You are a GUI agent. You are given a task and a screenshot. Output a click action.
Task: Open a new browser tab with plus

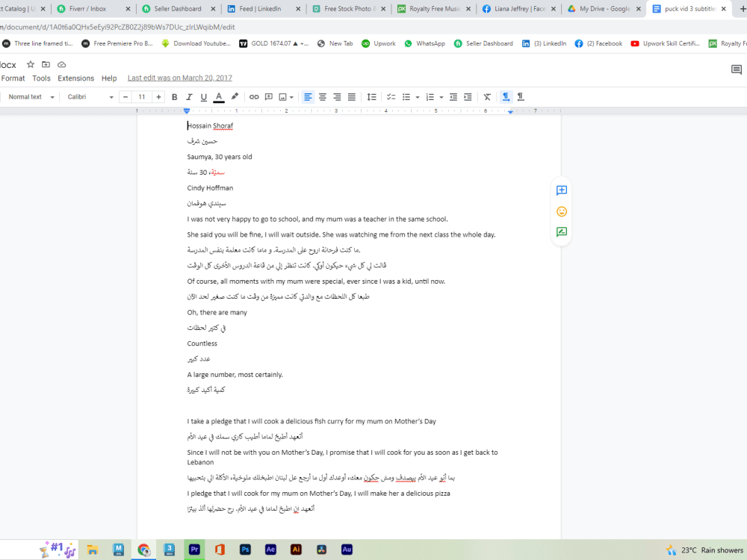pos(742,8)
